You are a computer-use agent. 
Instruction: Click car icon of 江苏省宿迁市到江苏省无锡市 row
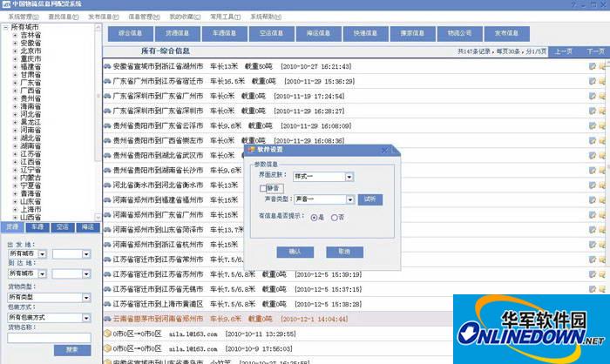(x=107, y=289)
